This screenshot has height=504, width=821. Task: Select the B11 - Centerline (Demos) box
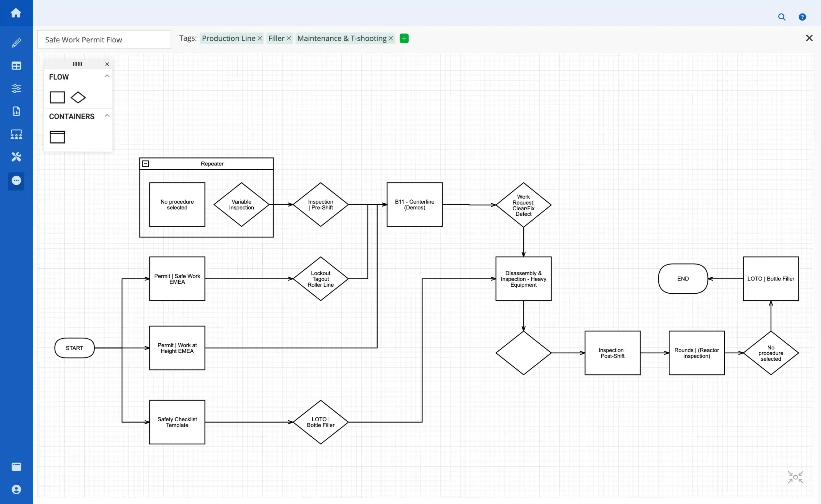[415, 205]
